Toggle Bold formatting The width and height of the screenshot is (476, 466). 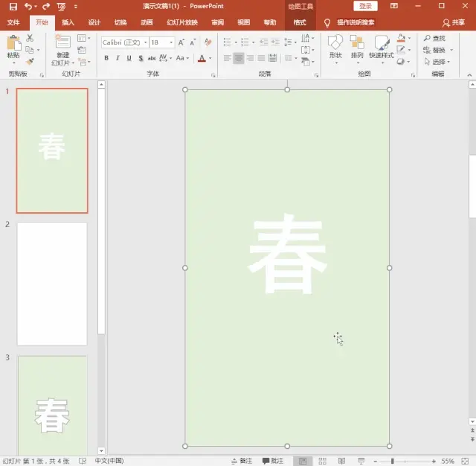point(106,58)
